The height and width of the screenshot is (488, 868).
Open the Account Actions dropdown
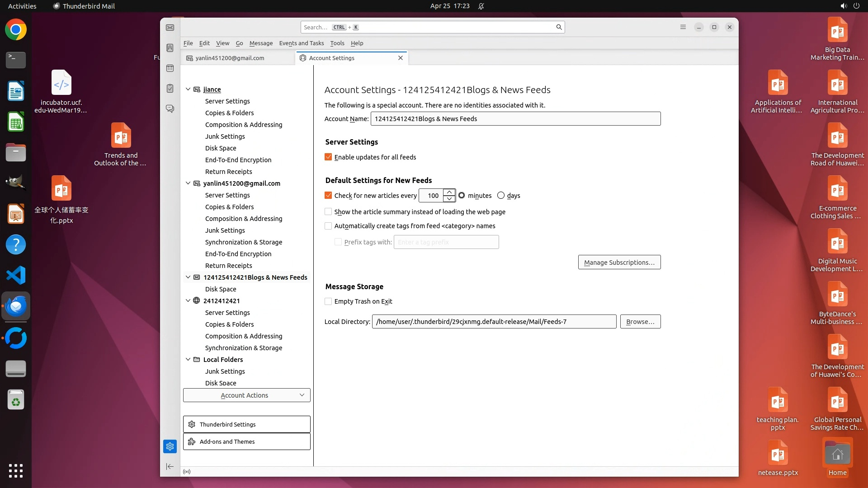point(246,395)
